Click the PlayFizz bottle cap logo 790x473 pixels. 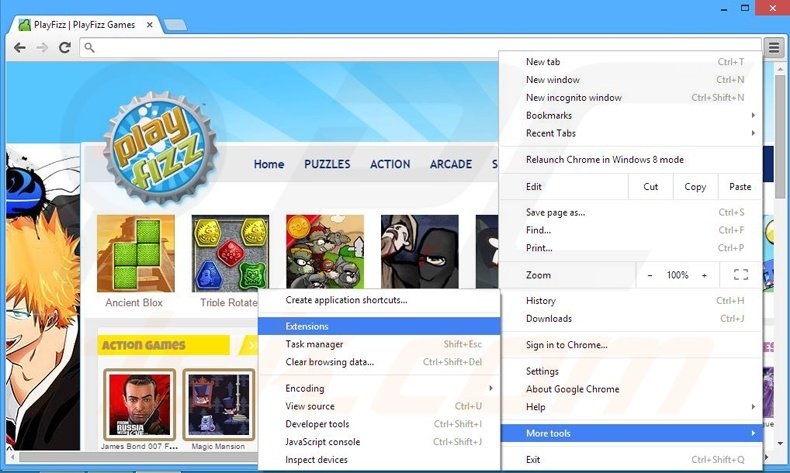pos(160,147)
